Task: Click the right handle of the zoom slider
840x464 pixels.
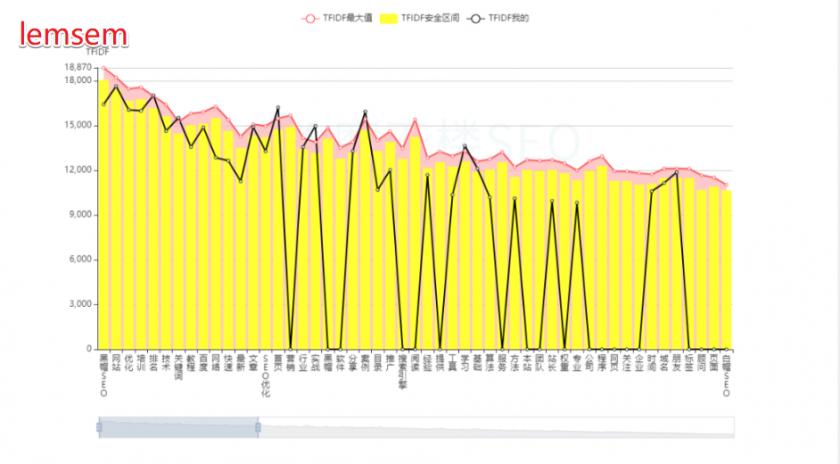Action: coord(258,427)
